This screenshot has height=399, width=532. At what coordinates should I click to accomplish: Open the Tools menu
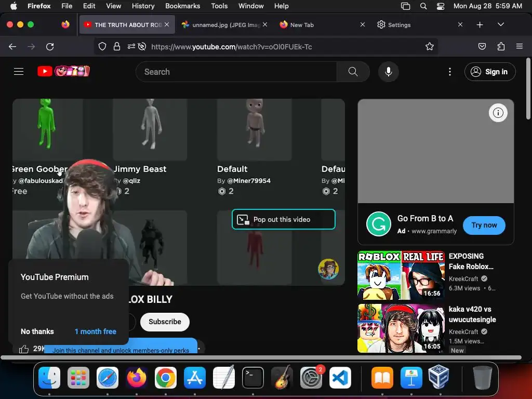[x=219, y=6]
